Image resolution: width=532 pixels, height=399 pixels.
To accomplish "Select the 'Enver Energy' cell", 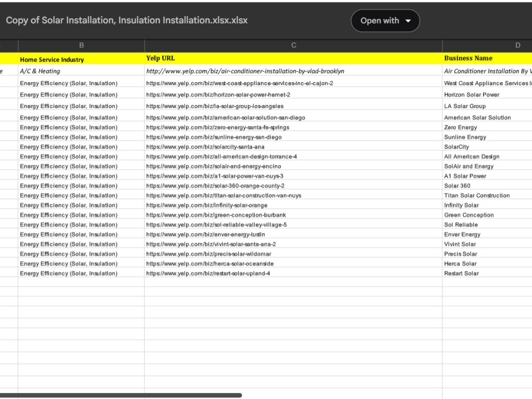I will (487, 235).
